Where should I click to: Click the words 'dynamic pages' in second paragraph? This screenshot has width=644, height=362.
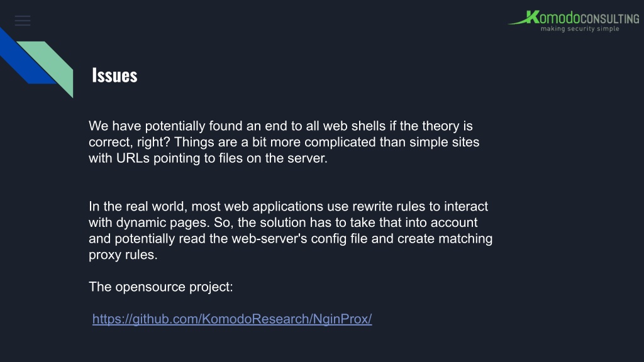[x=163, y=223]
